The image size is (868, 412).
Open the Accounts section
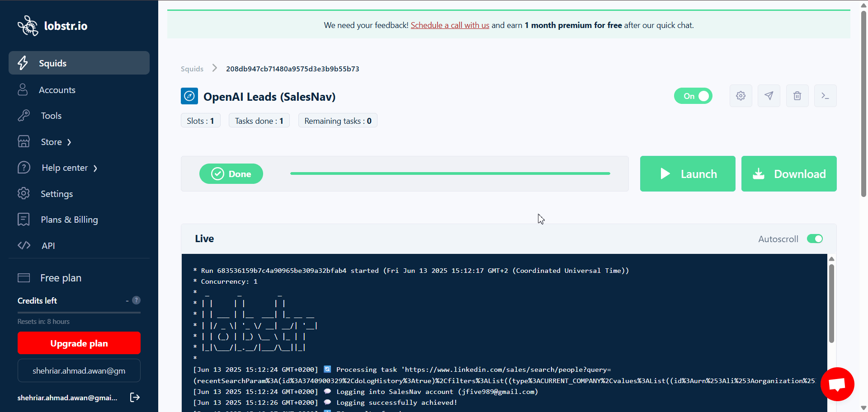[x=57, y=90]
